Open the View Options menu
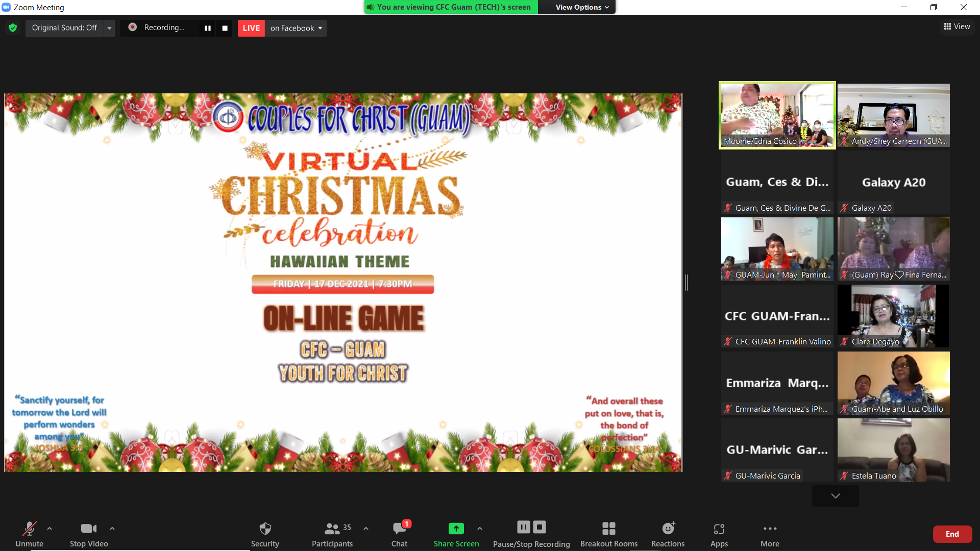This screenshot has width=980, height=551. click(x=582, y=7)
